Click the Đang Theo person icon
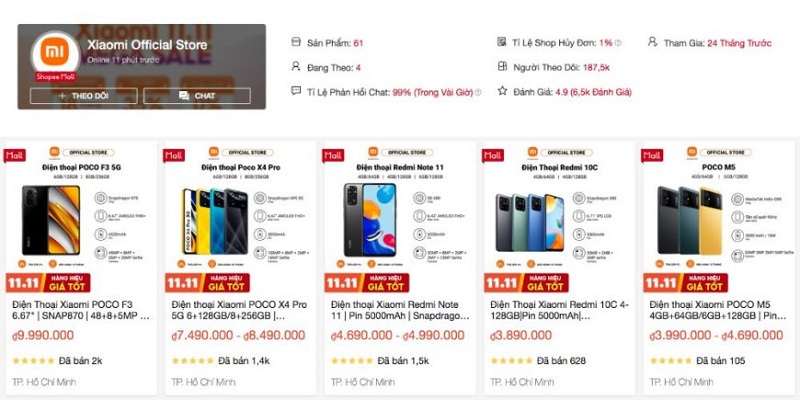Viewport: 800px width, 400px height. pos(295,67)
